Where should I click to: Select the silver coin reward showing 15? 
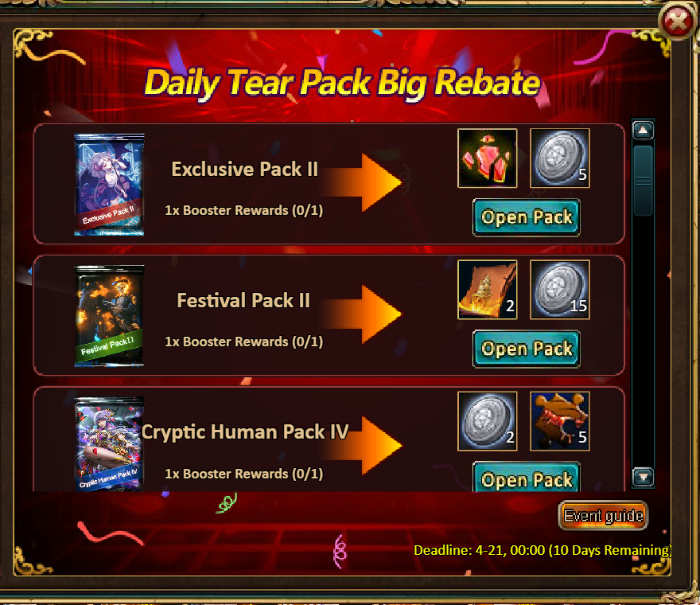coord(560,290)
